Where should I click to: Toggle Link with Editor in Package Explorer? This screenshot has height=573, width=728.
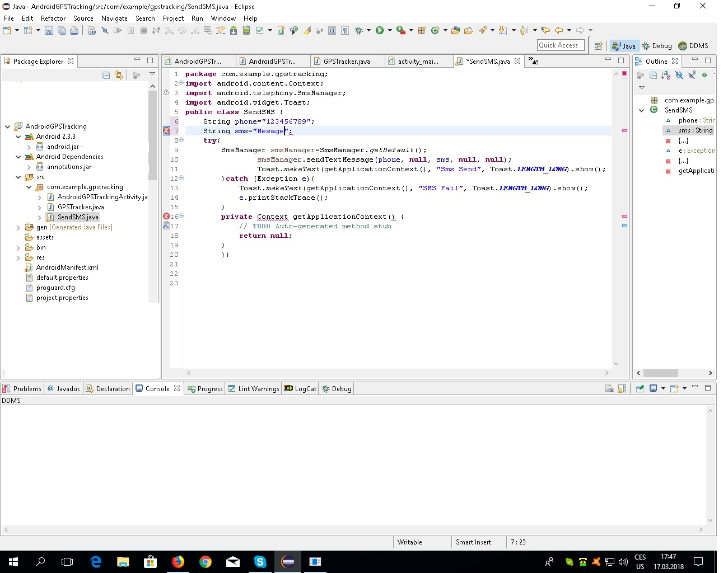(x=119, y=75)
